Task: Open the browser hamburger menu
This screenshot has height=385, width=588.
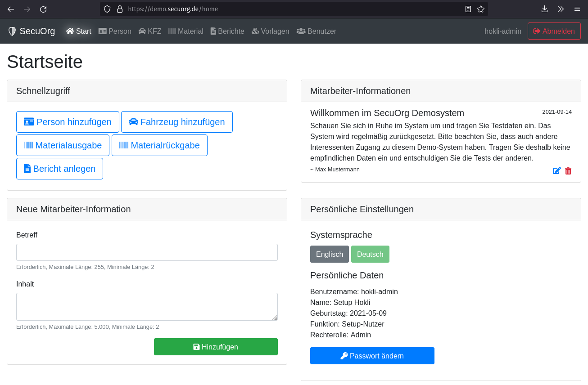Action: [x=577, y=9]
